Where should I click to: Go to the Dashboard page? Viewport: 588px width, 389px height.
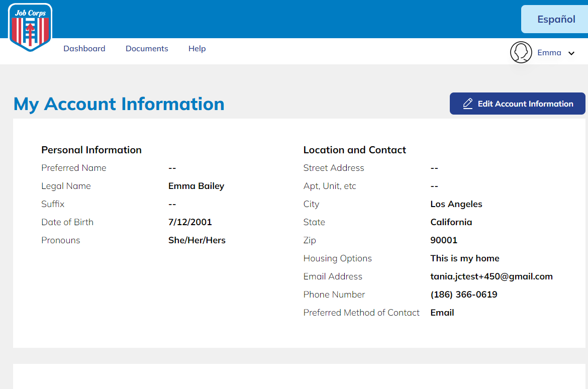coord(84,49)
